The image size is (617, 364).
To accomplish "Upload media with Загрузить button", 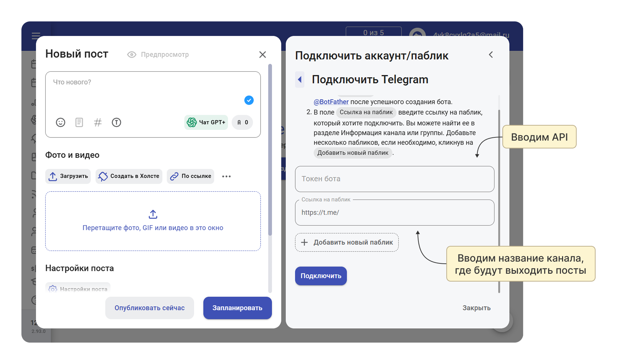I will click(68, 176).
